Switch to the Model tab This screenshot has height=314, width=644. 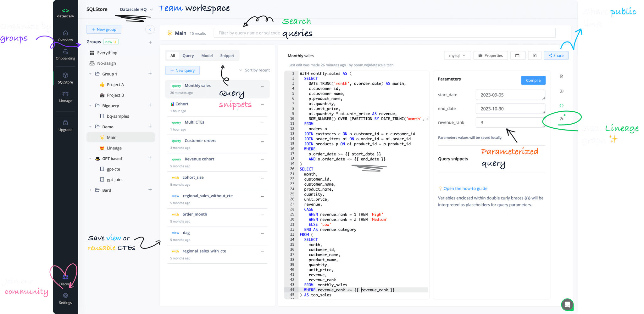pyautogui.click(x=207, y=55)
